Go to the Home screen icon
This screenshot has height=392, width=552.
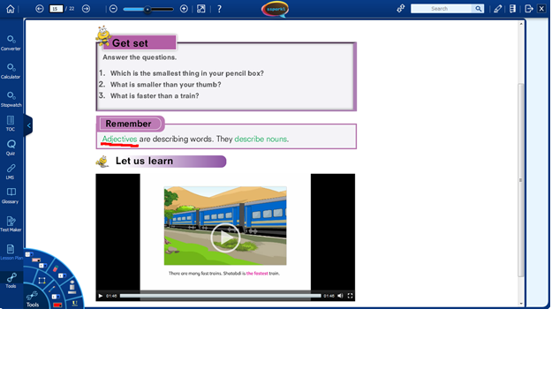pos(11,9)
